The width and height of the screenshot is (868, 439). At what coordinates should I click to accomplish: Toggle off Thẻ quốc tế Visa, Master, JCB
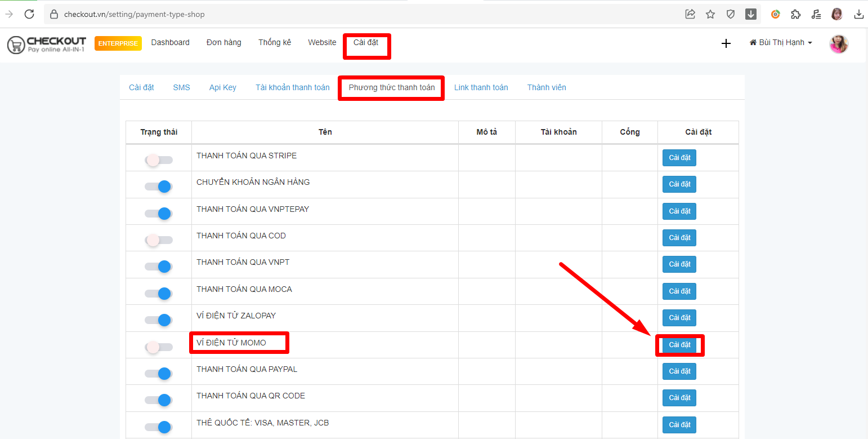159,427
